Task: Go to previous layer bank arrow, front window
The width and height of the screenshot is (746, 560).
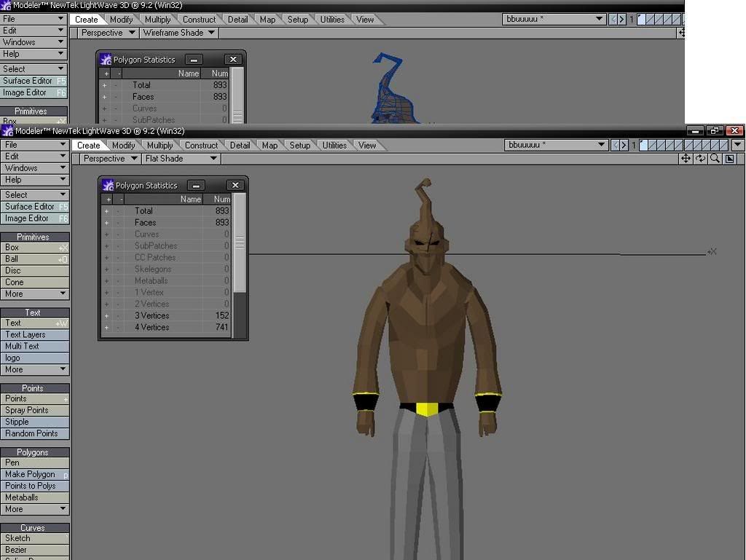Action: point(616,145)
